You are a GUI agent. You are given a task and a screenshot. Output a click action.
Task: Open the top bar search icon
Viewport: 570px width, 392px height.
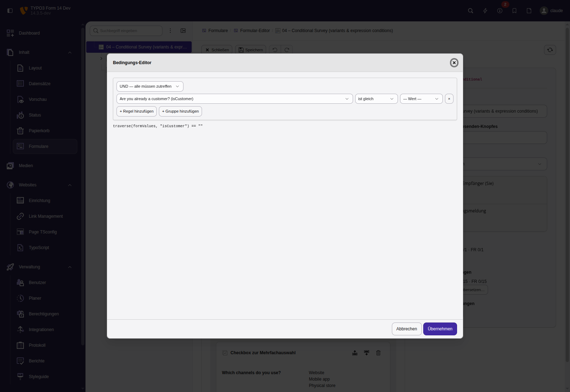(x=471, y=11)
